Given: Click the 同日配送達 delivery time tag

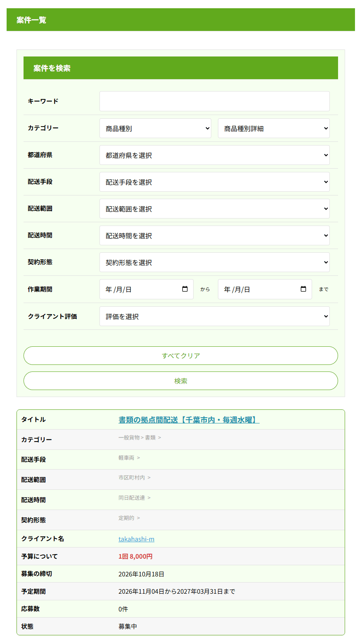Looking at the screenshot, I should click(x=132, y=498).
